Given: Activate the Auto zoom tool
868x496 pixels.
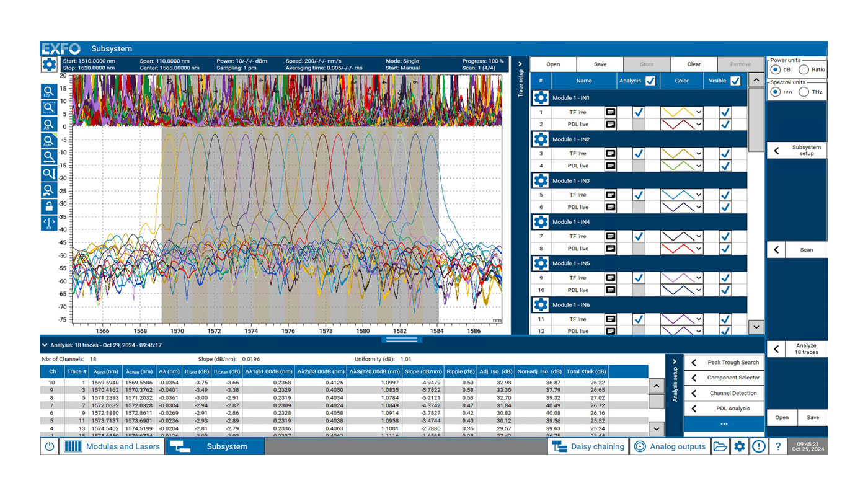Looking at the screenshot, I should point(49,140).
